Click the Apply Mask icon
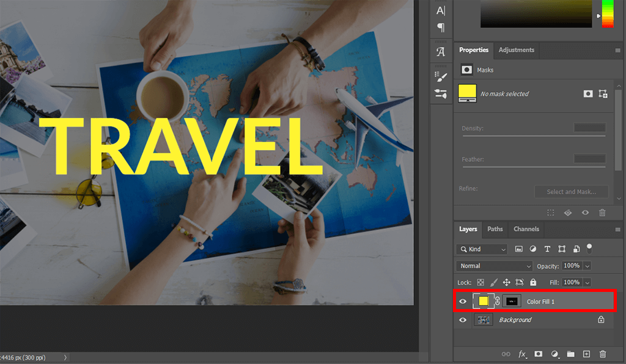 coord(568,213)
